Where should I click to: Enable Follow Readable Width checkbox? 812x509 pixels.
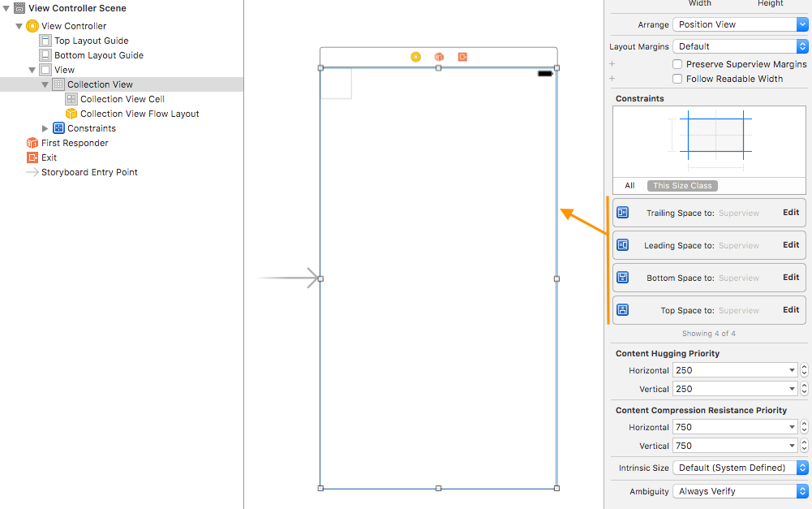pos(677,79)
